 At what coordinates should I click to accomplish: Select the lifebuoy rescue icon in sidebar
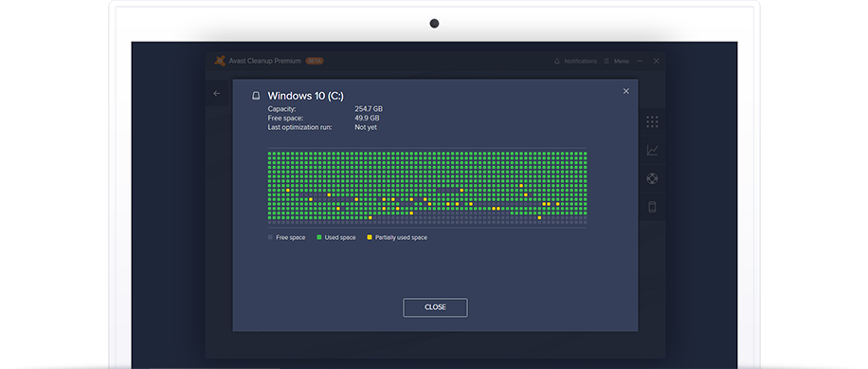click(x=652, y=178)
